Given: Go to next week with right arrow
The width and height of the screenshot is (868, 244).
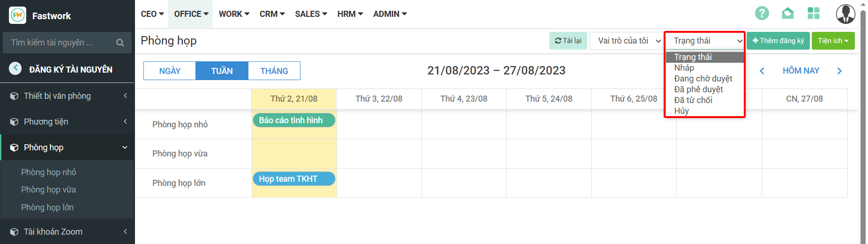Looking at the screenshot, I should point(839,71).
